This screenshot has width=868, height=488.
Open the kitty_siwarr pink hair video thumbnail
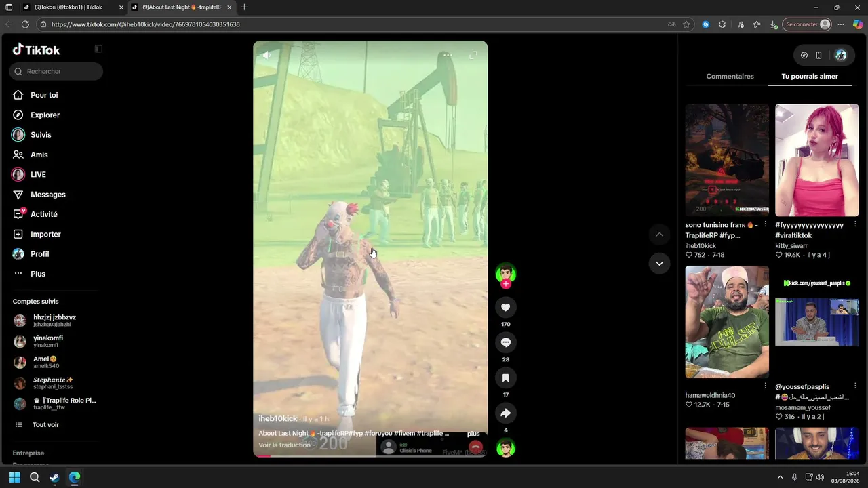[x=817, y=160]
